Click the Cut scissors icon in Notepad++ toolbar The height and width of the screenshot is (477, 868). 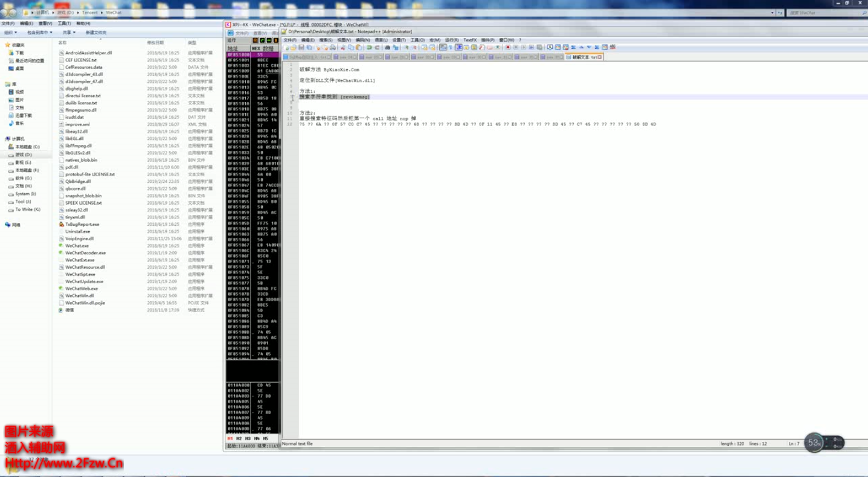tap(342, 47)
